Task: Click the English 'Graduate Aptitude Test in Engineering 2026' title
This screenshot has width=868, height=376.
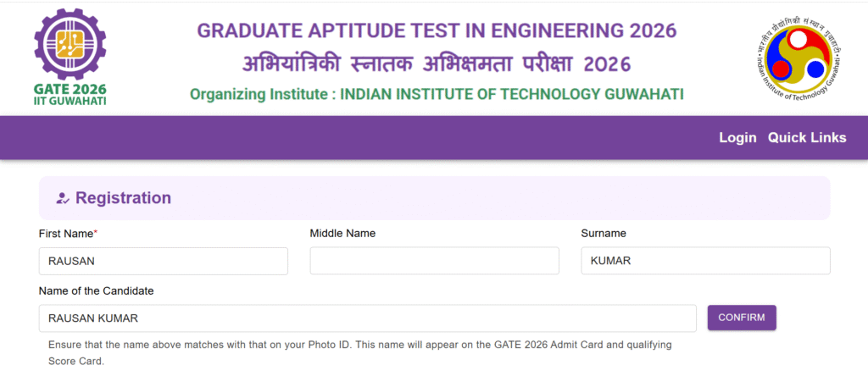Action: coord(437,31)
